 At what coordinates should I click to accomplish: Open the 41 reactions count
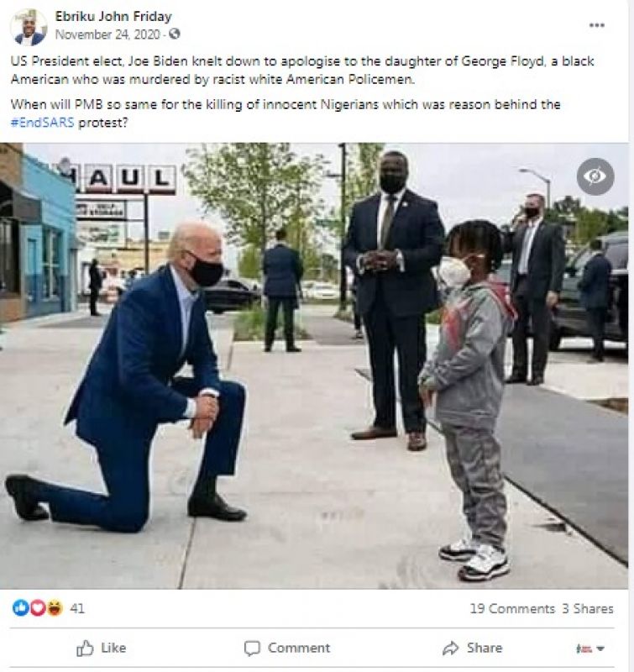pos(77,608)
